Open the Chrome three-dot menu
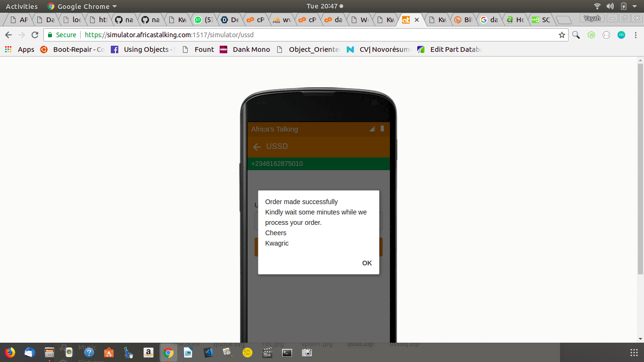Screen dimensions: 644x362 tap(636, 35)
